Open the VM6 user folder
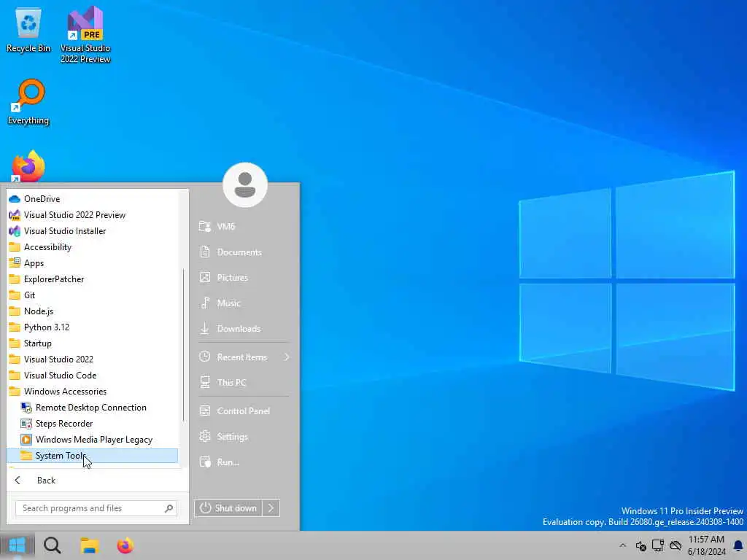Screen dimensions: 747x560 pos(244,227)
